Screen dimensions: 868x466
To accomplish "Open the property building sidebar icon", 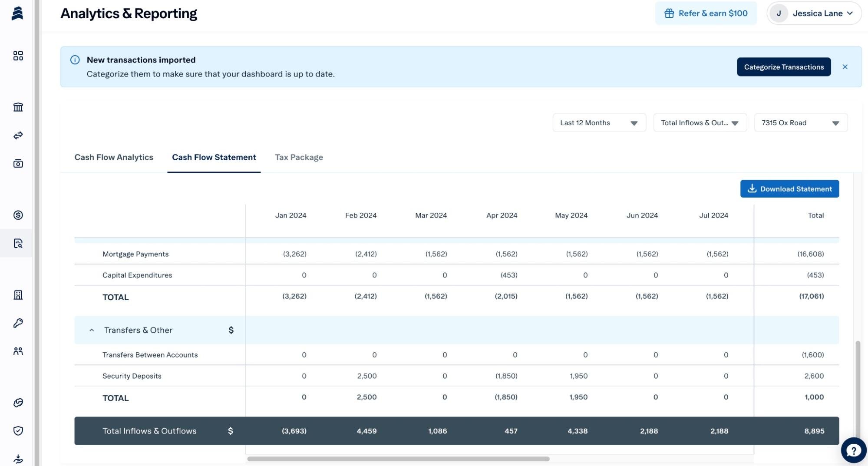I will click(18, 295).
